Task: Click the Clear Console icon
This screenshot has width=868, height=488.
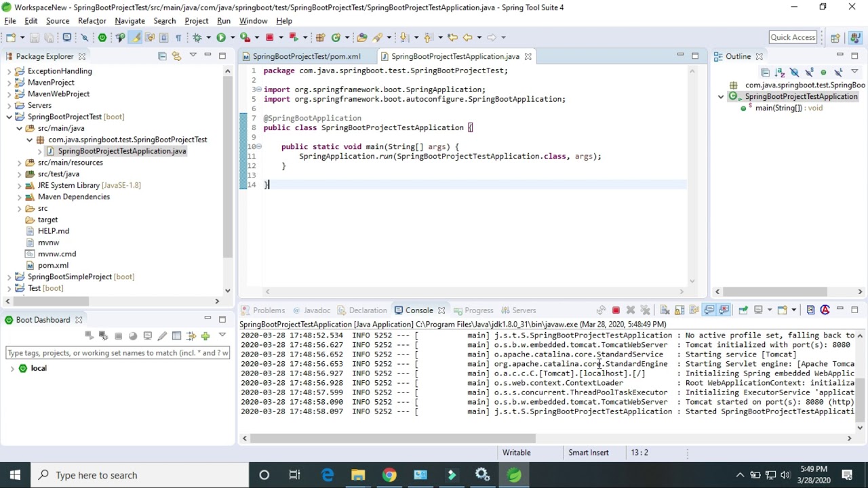Action: click(x=665, y=310)
